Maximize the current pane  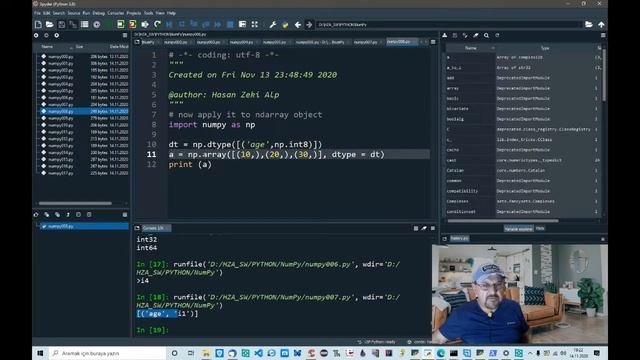pyautogui.click(x=242, y=24)
